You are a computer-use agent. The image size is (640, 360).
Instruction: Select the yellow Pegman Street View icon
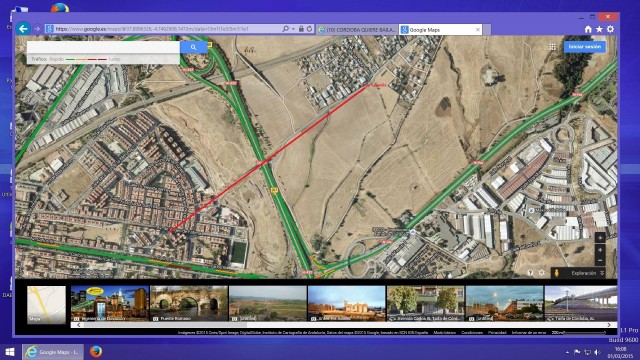(556, 273)
